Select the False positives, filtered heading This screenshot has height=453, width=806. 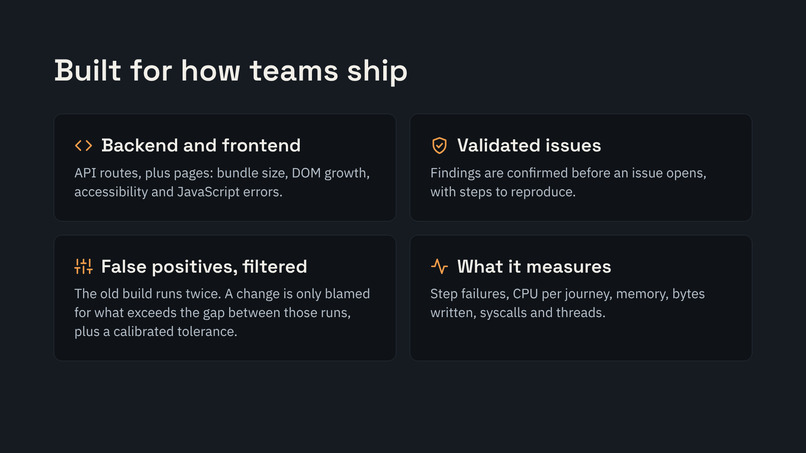[204, 266]
